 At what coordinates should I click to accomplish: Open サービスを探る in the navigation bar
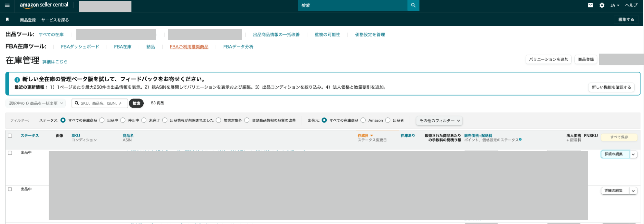[55, 20]
